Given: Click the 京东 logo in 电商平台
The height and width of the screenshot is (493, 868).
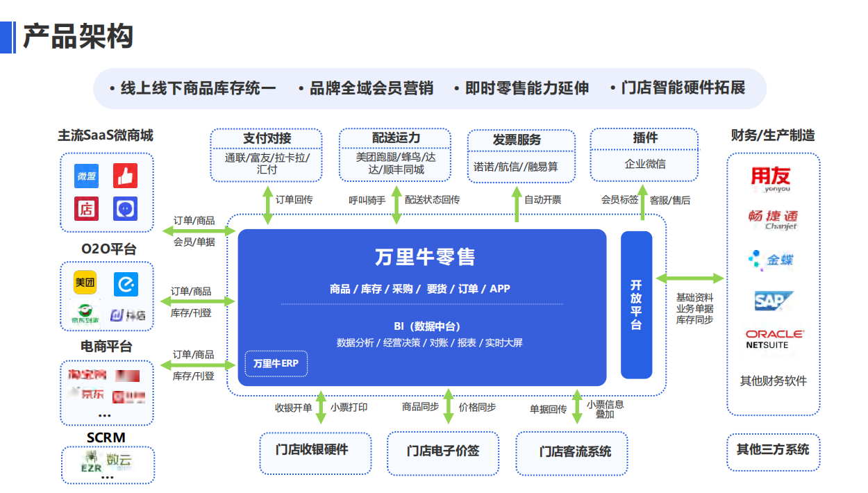Looking at the screenshot, I should 87,394.
